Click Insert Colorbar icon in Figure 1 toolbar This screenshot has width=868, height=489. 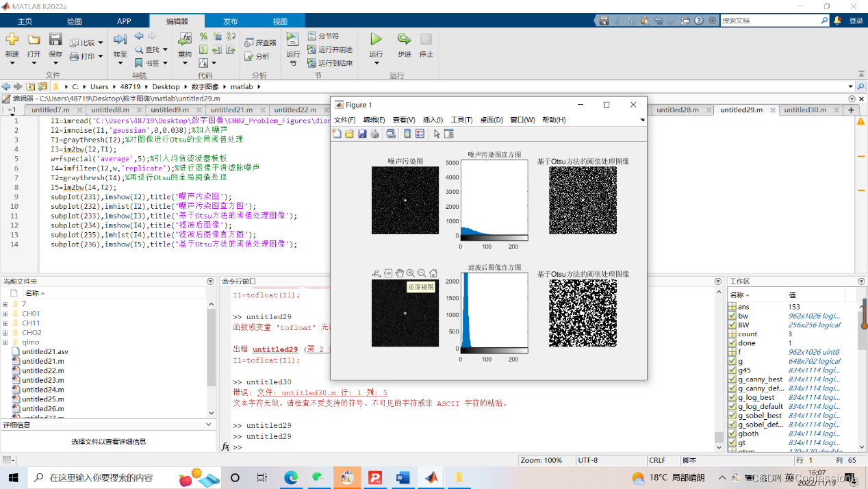click(407, 134)
